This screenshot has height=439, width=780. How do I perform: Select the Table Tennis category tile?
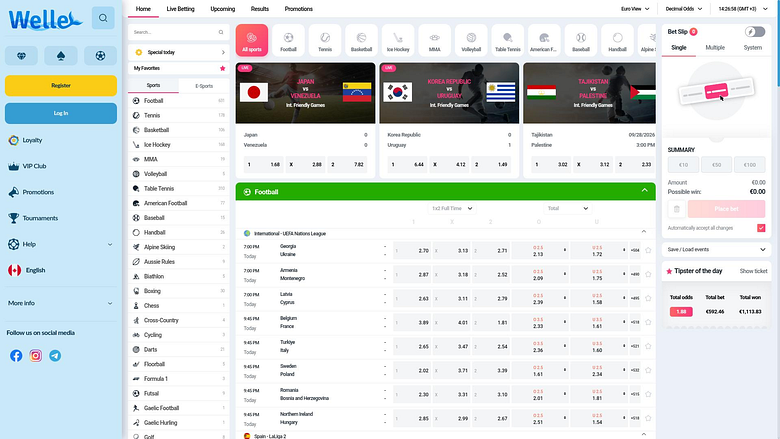tap(507, 40)
